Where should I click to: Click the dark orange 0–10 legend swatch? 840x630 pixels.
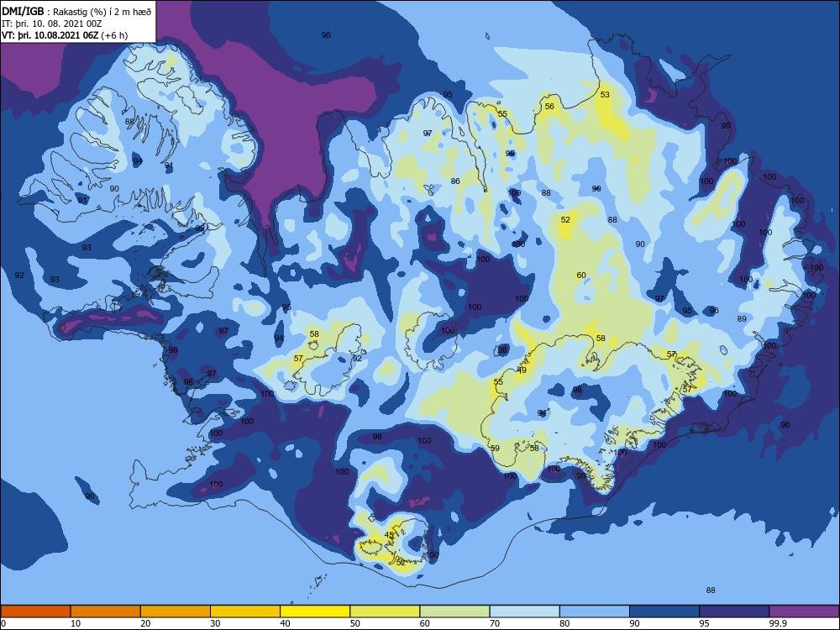35,612
